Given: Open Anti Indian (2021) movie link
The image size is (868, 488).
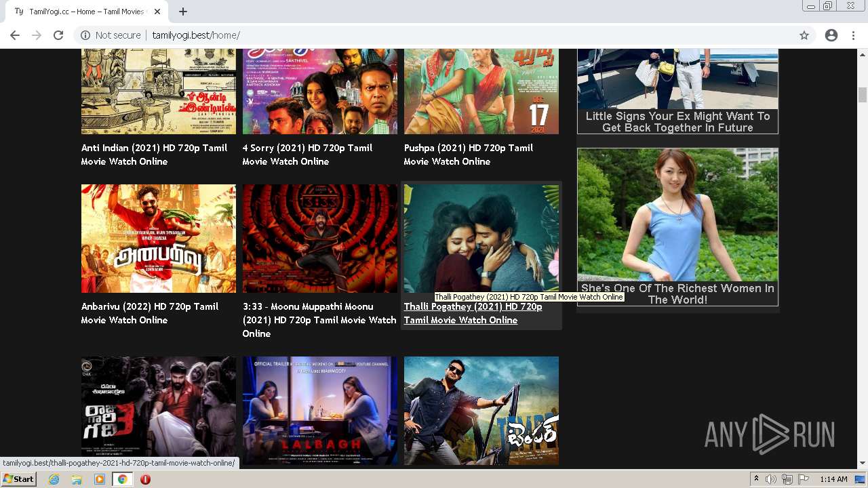Looking at the screenshot, I should click(154, 155).
